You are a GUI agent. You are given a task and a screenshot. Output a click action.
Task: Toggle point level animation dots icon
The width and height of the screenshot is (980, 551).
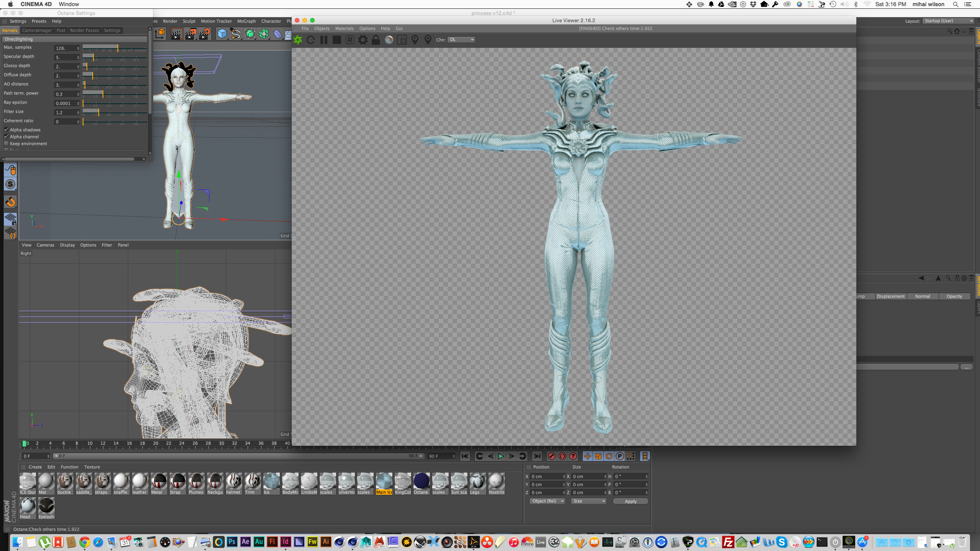click(x=630, y=456)
